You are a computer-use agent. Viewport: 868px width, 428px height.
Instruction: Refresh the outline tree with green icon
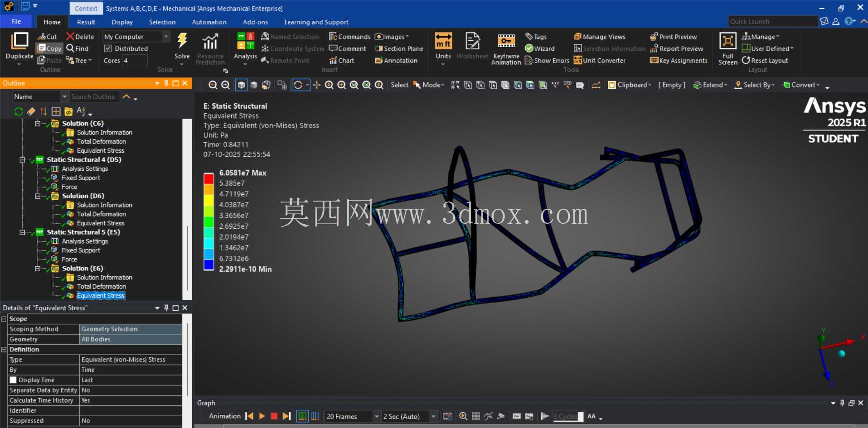19,111
